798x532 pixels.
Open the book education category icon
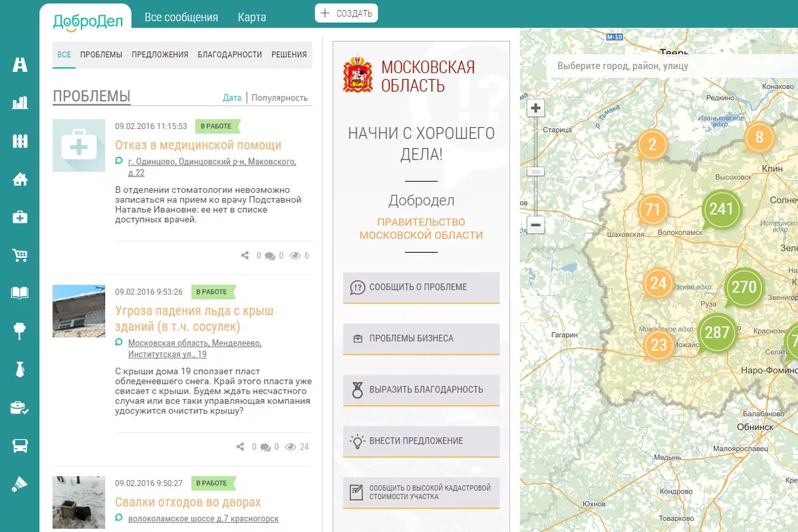click(x=19, y=291)
